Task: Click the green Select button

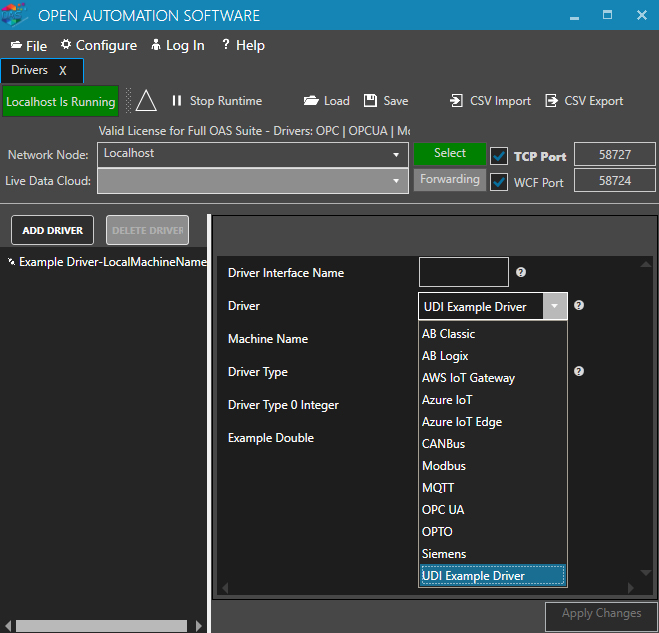Action: coord(450,153)
